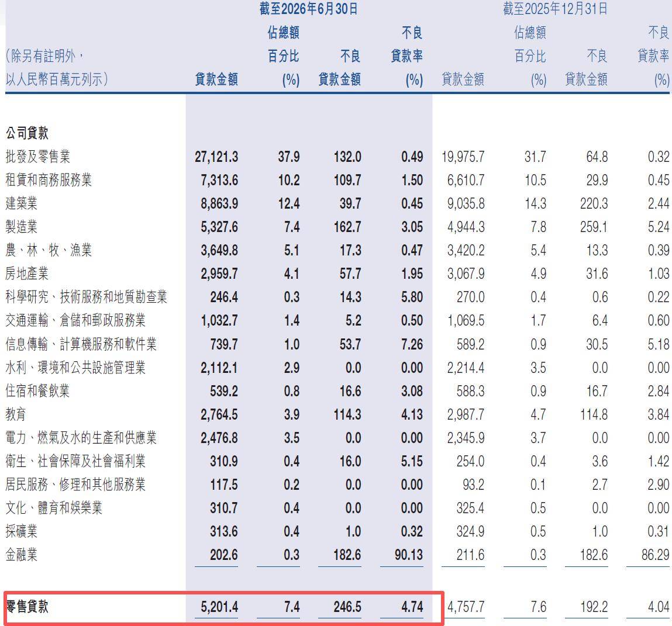Select the 建築業 row label
Viewport: 672px width, 626px height.
click(x=22, y=203)
